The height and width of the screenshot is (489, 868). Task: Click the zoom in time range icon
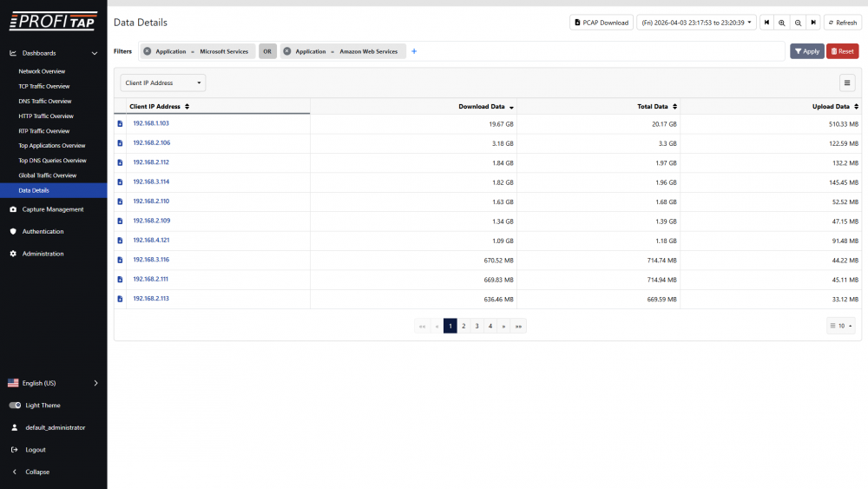[782, 23]
